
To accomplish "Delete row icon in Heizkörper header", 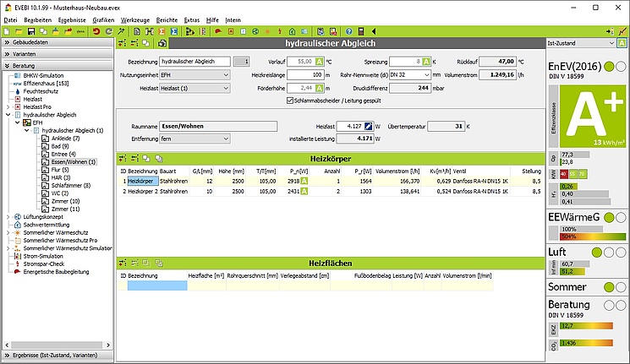I will pyautogui.click(x=134, y=159).
